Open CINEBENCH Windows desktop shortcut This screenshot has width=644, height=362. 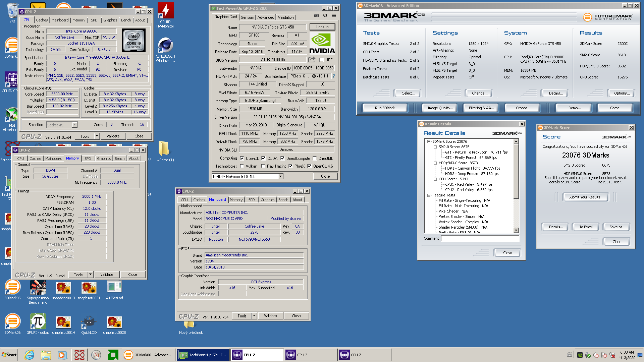click(x=165, y=50)
